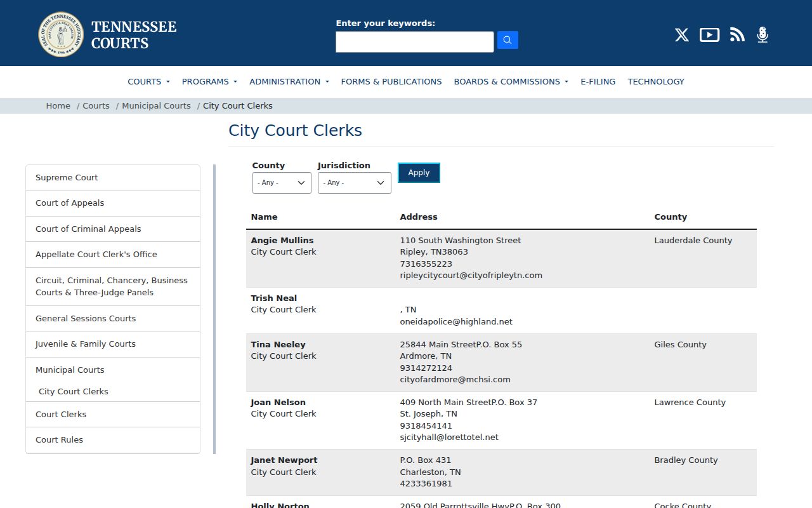Apply the selected filters
This screenshot has height=508, width=812.
coord(419,173)
